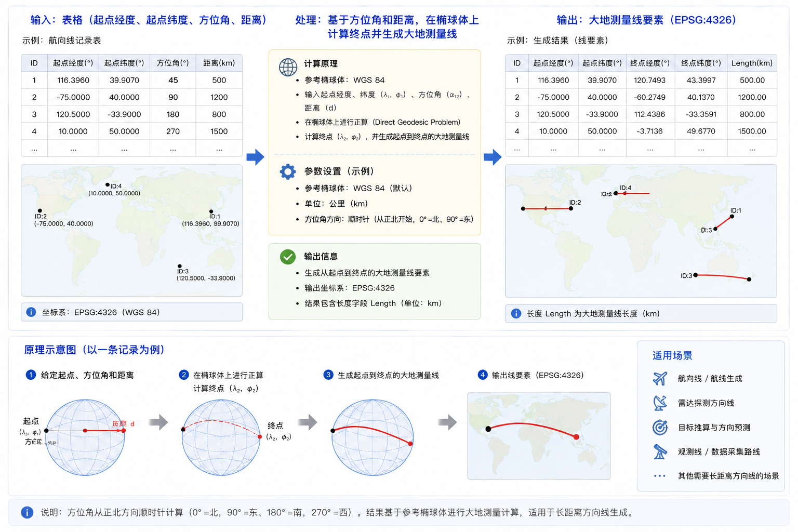Select the 终点纬度 value 43.3997
The width and height of the screenshot is (798, 532).
[701, 80]
